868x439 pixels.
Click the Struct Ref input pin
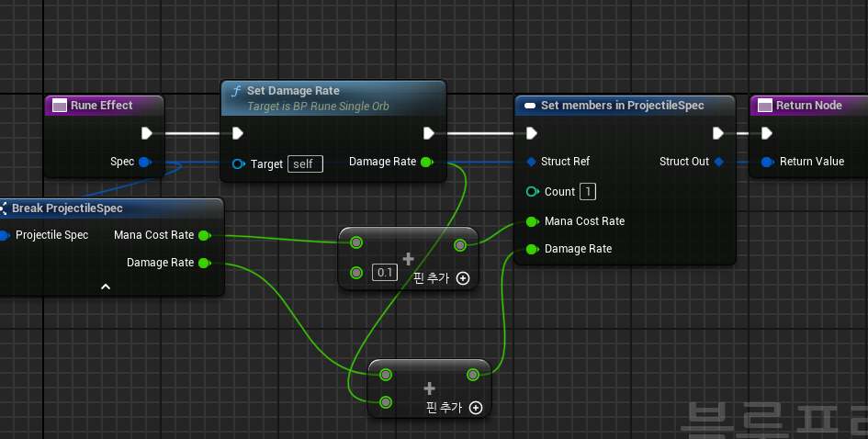point(532,162)
